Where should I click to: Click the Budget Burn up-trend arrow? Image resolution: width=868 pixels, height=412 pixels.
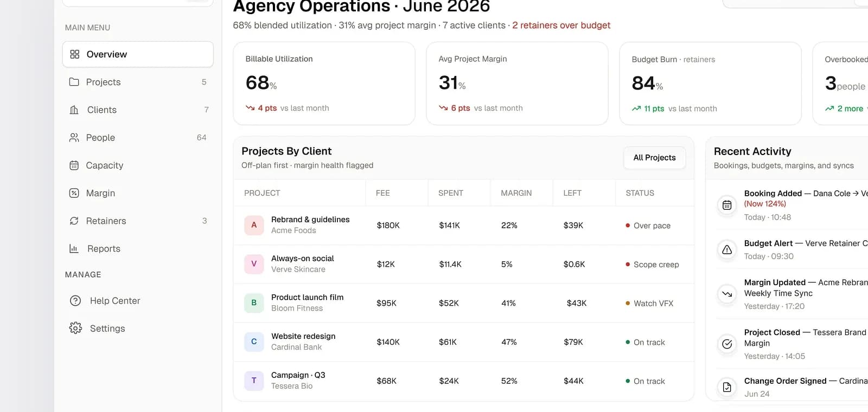636,108
